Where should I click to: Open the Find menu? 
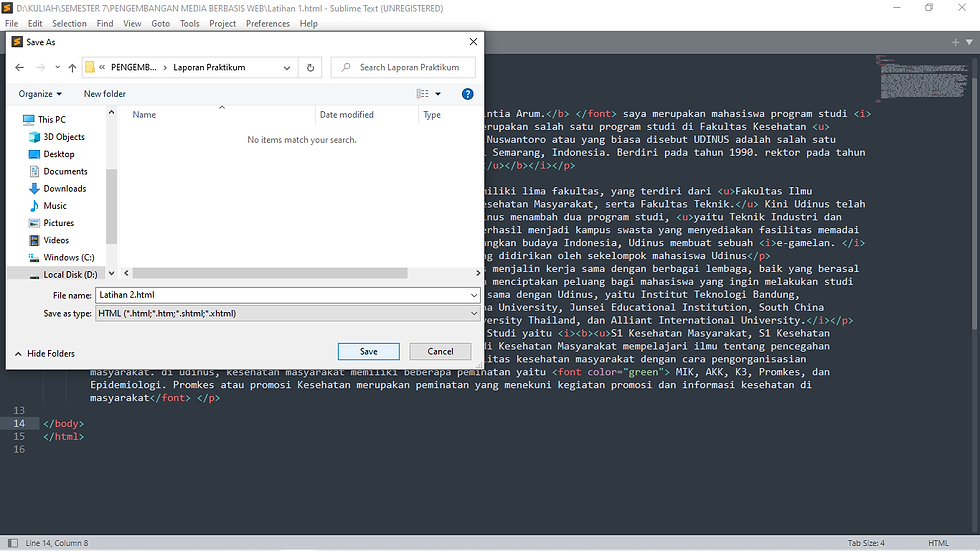coord(105,24)
